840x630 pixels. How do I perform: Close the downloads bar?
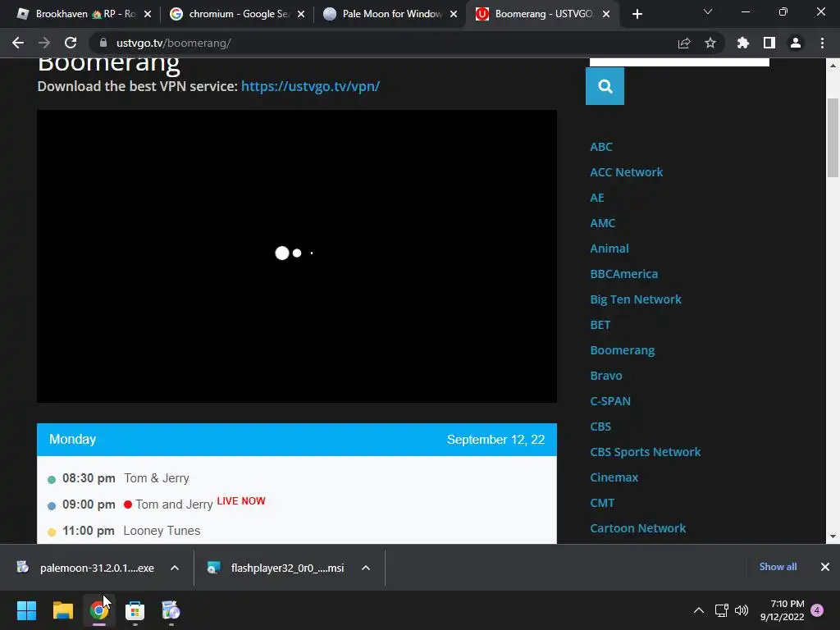click(x=825, y=567)
